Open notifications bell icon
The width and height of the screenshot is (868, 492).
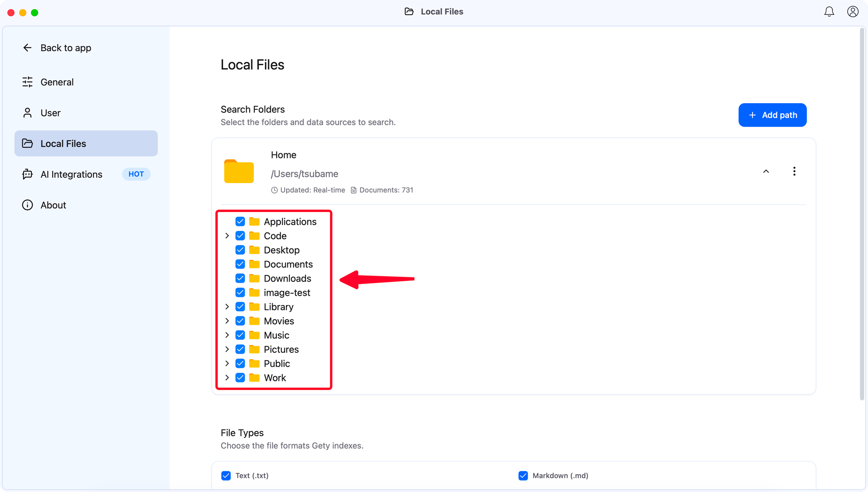click(x=829, y=12)
